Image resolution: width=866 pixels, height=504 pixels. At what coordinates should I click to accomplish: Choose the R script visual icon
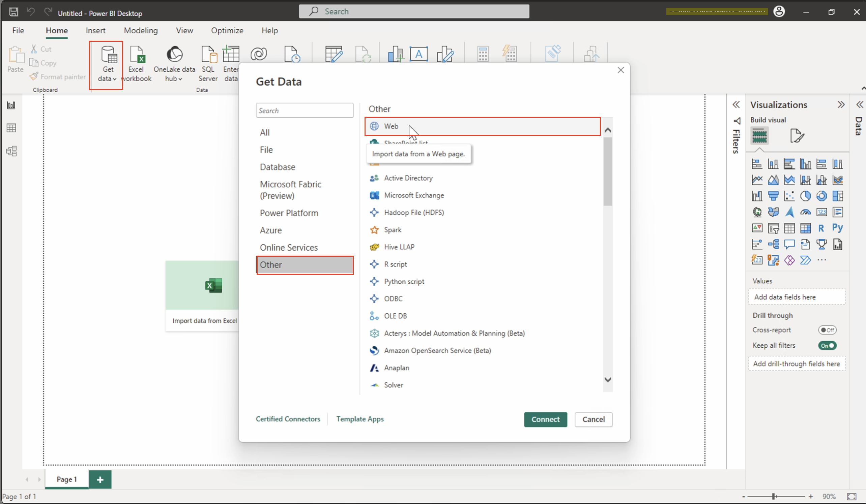821,228
